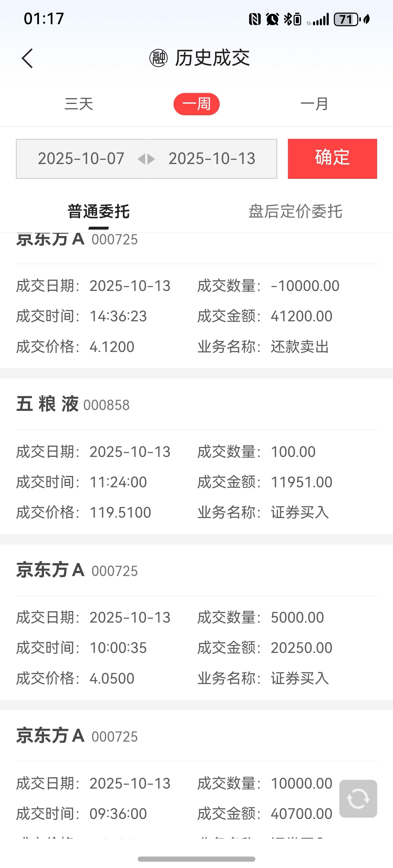Select the 三天 time range
Screen dimensions: 393x868
point(79,104)
